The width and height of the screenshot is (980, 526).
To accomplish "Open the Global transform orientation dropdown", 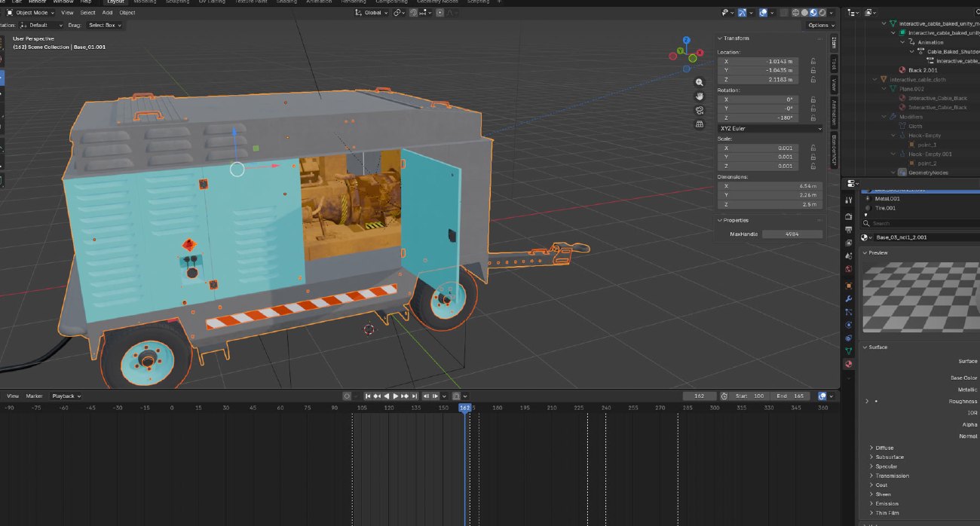I will pos(372,13).
